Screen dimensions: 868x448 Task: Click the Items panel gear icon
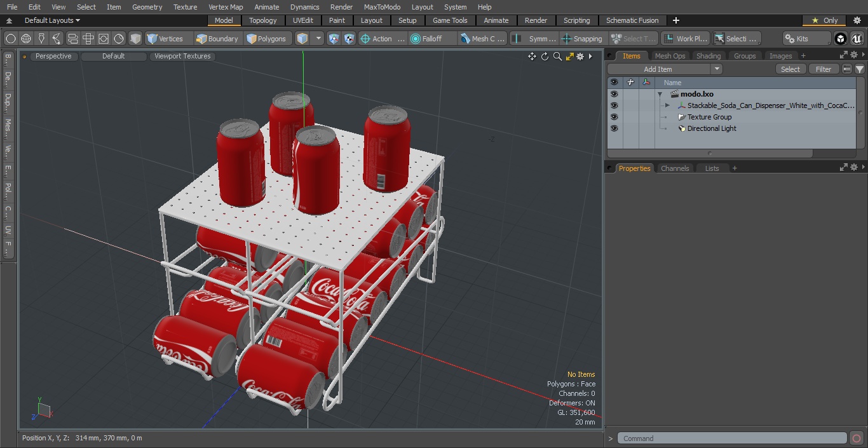click(x=854, y=55)
